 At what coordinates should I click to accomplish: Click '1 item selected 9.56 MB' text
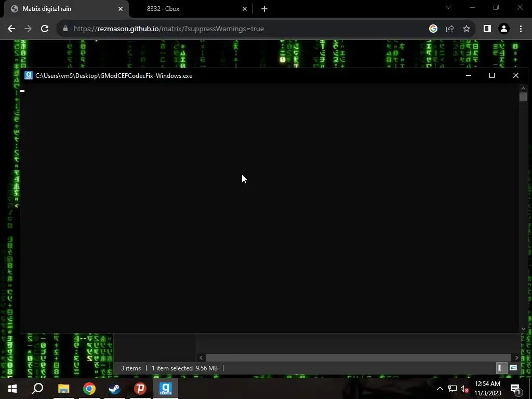pyautogui.click(x=184, y=368)
